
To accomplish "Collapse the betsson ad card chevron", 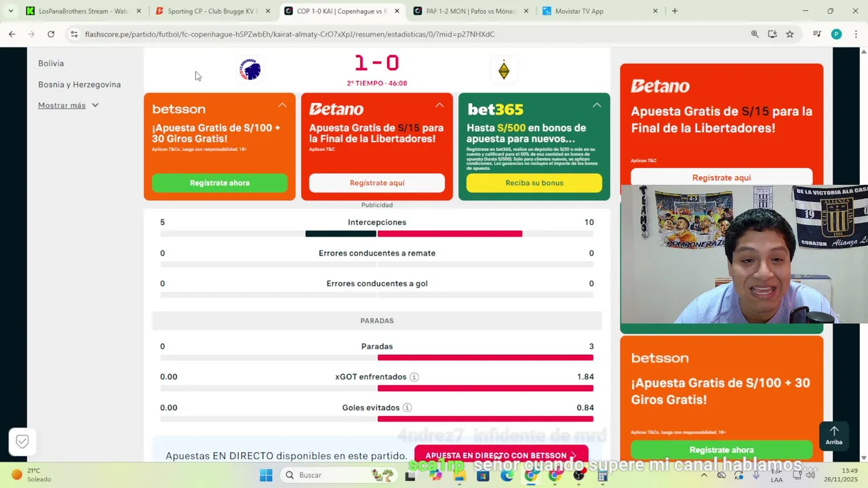I will tap(282, 105).
